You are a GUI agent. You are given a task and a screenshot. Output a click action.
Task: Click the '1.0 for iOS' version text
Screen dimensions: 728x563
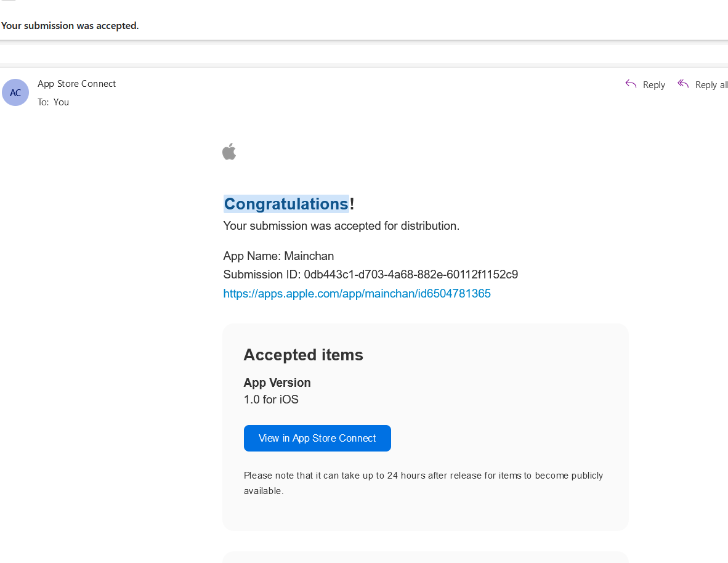click(271, 400)
